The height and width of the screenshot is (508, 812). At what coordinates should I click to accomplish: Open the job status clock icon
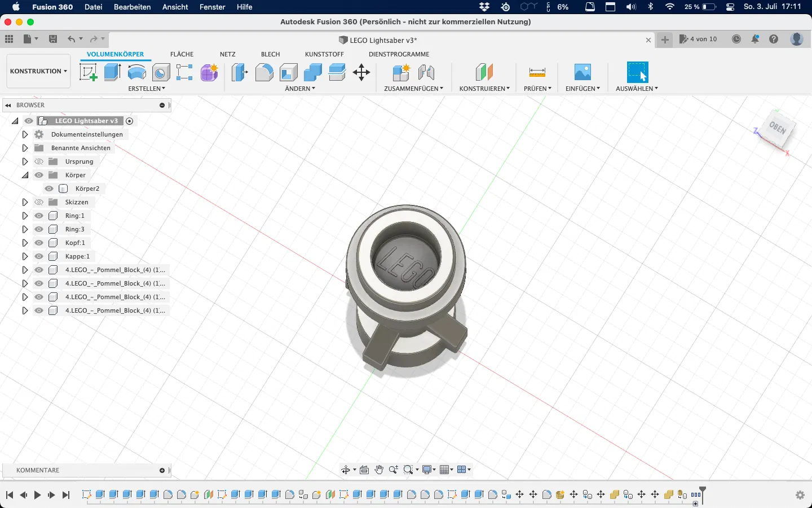pyautogui.click(x=736, y=39)
